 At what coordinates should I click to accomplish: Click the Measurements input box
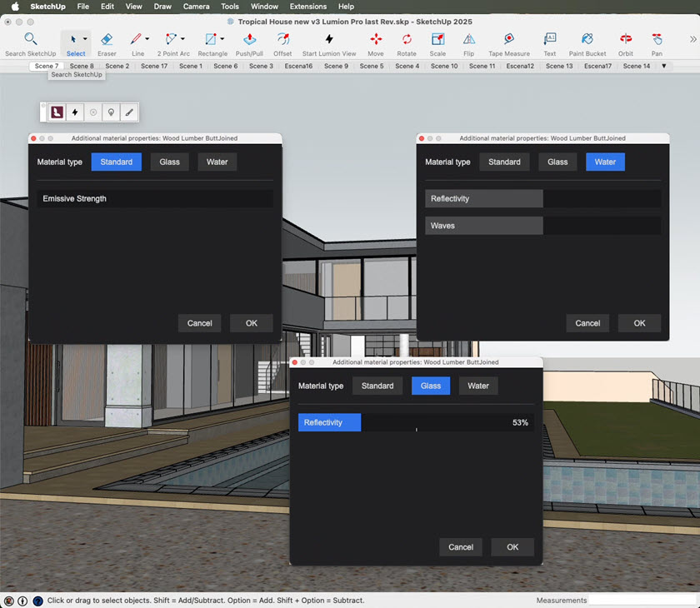pos(642,600)
